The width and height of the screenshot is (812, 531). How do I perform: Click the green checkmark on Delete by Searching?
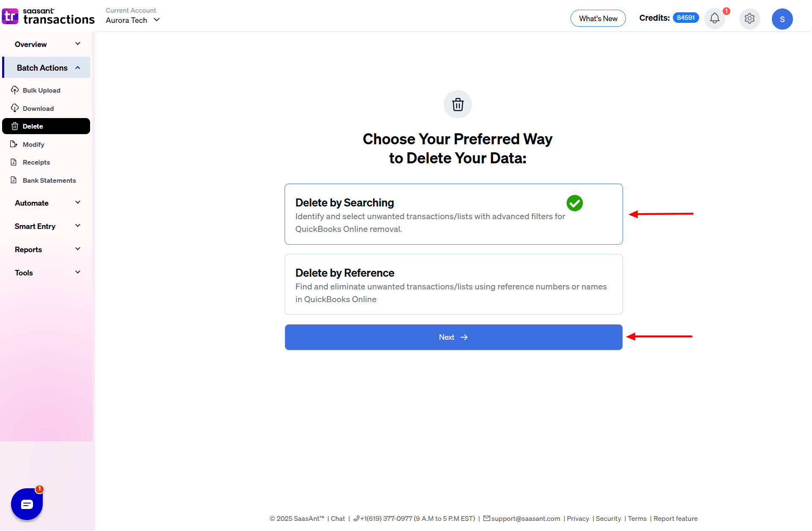pos(574,203)
